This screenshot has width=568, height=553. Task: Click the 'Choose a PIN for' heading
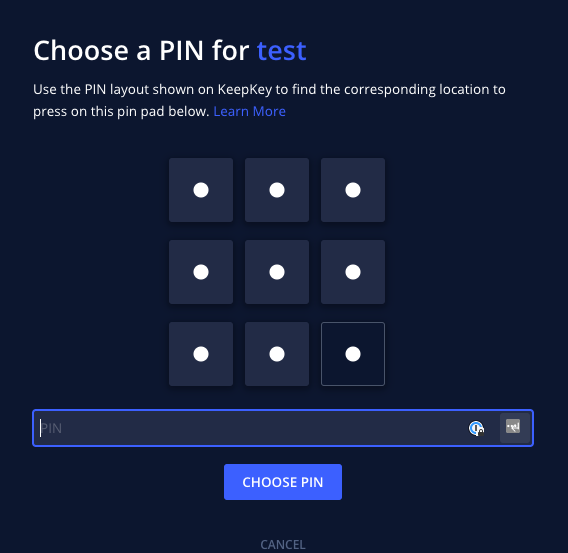click(x=141, y=50)
